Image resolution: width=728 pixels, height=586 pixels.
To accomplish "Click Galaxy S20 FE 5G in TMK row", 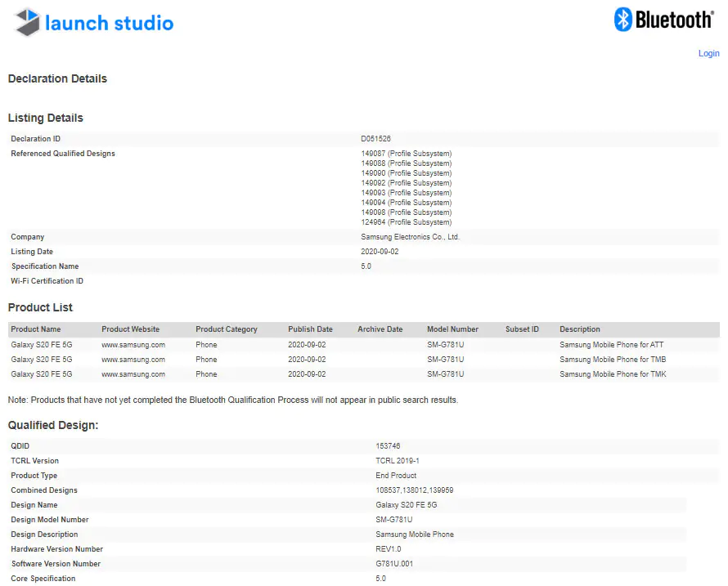I will pyautogui.click(x=42, y=374).
